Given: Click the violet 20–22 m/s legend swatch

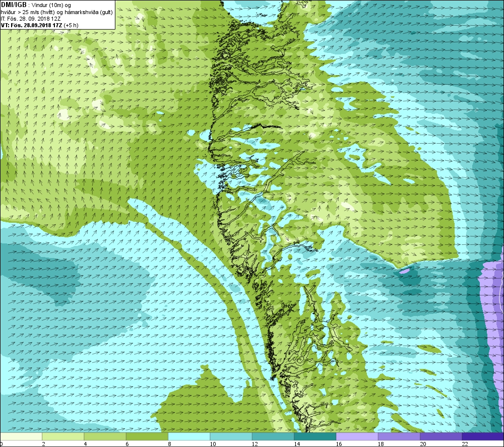Looking at the screenshot, I should pos(440,436).
